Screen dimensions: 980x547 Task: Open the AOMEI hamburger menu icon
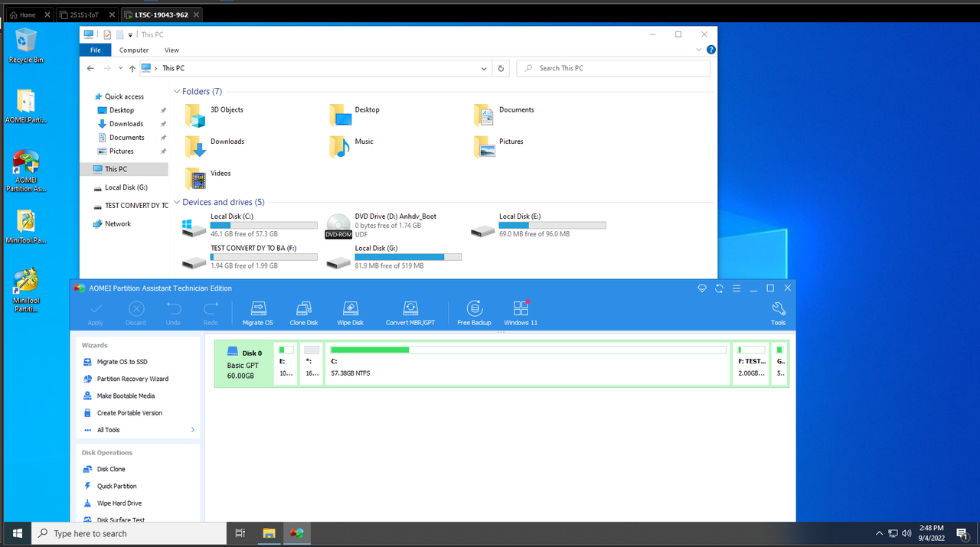[x=737, y=288]
